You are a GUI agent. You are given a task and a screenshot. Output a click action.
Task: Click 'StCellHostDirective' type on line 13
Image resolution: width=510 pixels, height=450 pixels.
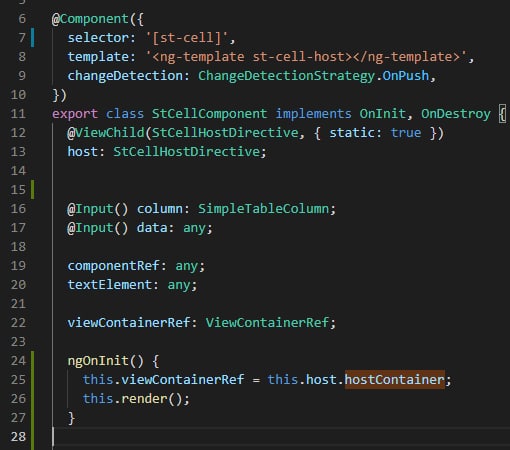coord(186,152)
